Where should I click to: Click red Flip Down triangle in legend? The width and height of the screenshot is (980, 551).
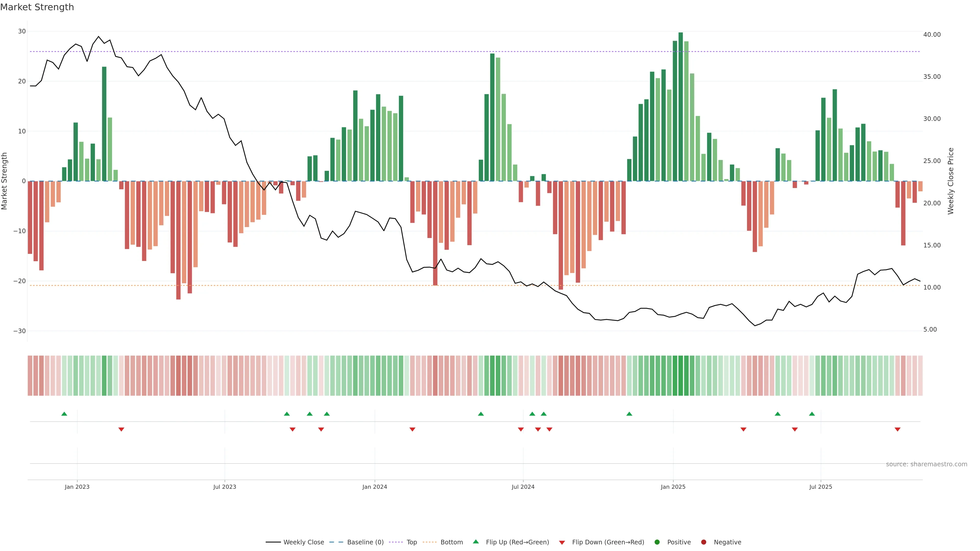coord(562,543)
